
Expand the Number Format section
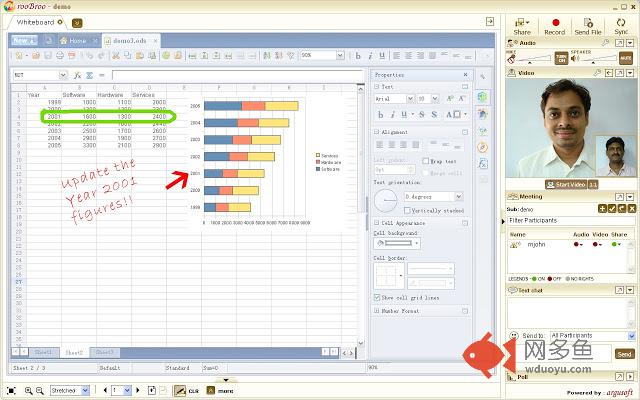[x=377, y=311]
